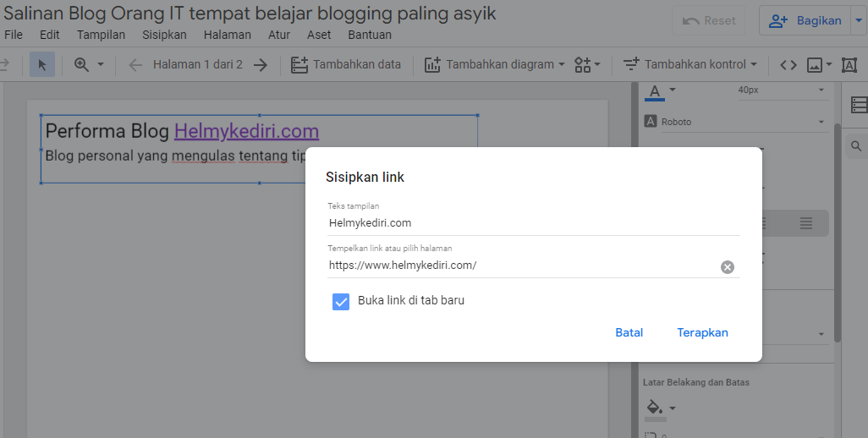Click the Blog personal description text
This screenshot has height=438, width=868.
pyautogui.click(x=175, y=156)
